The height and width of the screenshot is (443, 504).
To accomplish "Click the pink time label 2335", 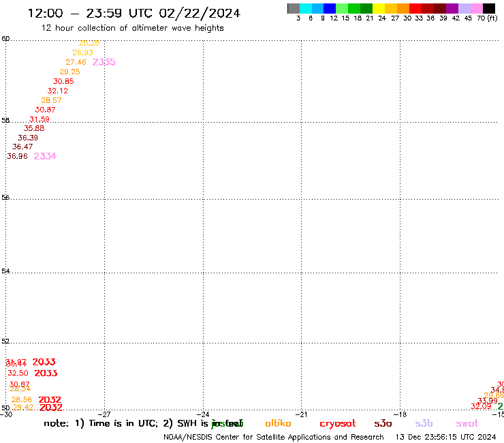I will tap(104, 62).
